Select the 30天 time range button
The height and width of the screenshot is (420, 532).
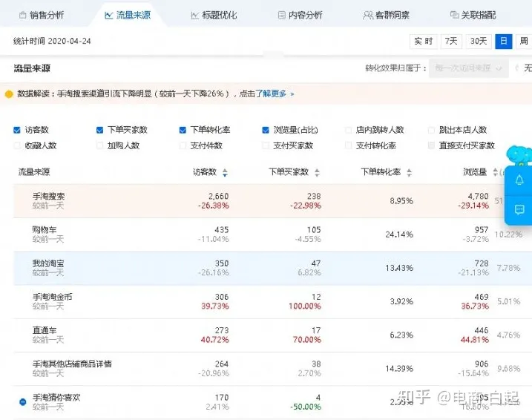(x=479, y=42)
